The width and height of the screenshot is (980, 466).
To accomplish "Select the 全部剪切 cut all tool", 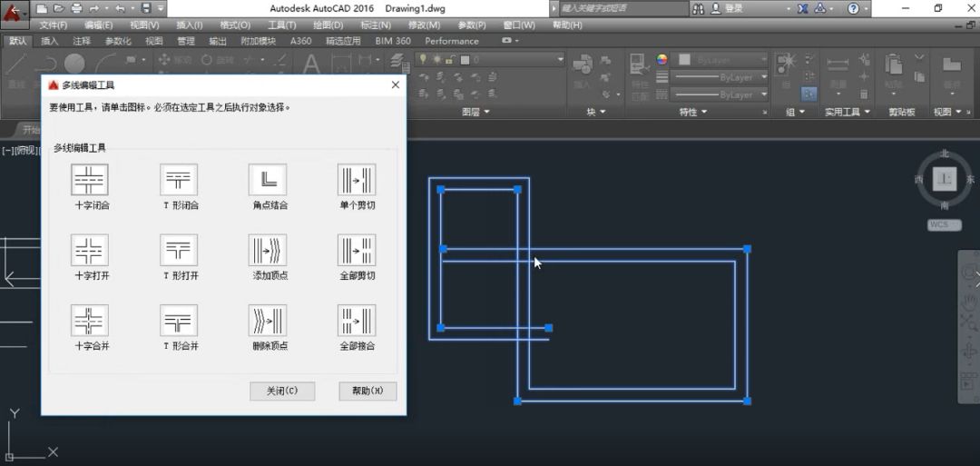I will click(357, 250).
